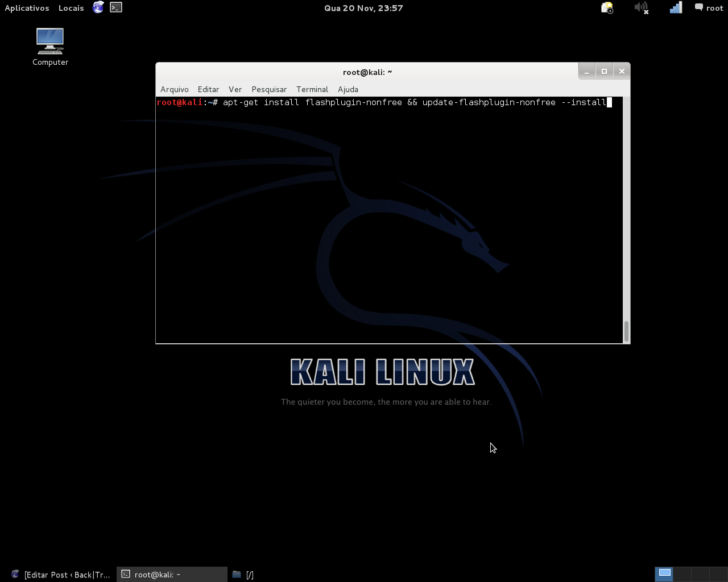Minimize the root@kali terminal window
Image resolution: width=728 pixels, height=582 pixels.
pyautogui.click(x=587, y=71)
